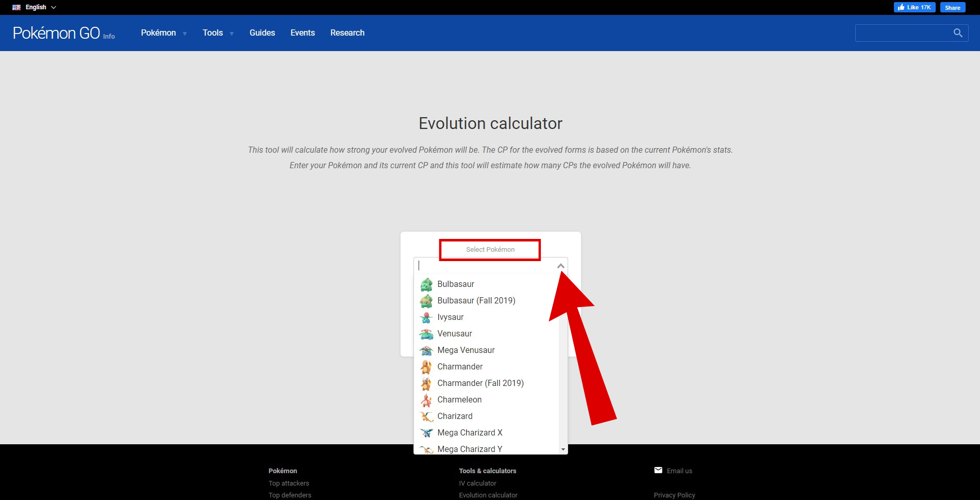Click the dropdown list scrollbar down arrow
The height and width of the screenshot is (500, 980).
coord(563,449)
